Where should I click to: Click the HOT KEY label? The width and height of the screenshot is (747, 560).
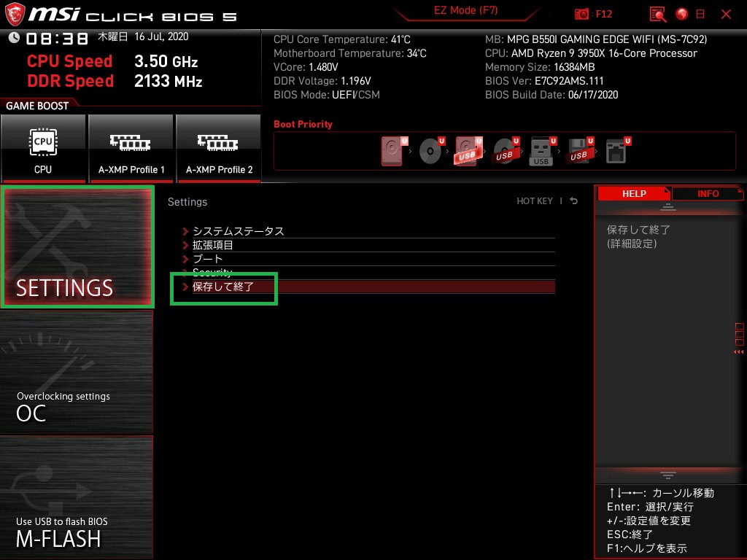(x=535, y=201)
